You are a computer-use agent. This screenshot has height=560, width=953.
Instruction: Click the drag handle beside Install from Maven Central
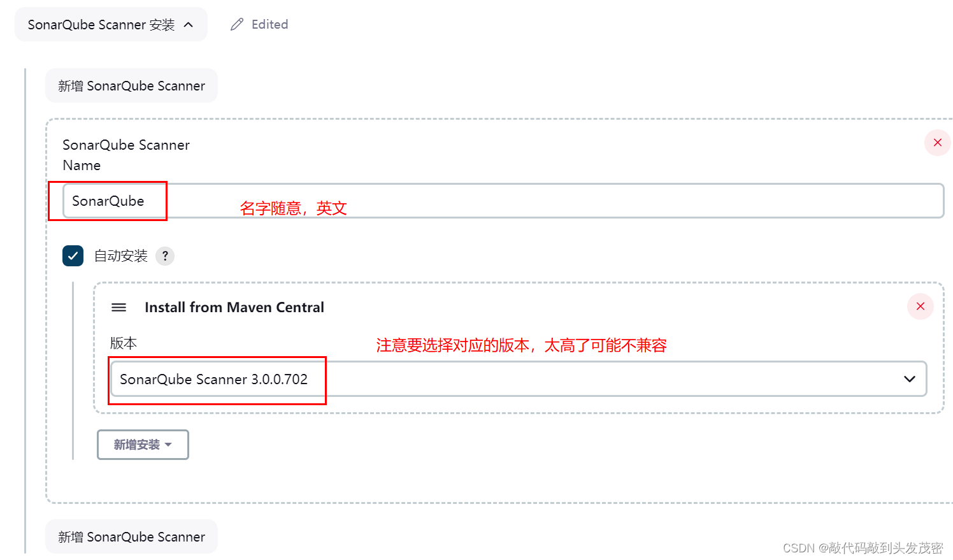(119, 308)
